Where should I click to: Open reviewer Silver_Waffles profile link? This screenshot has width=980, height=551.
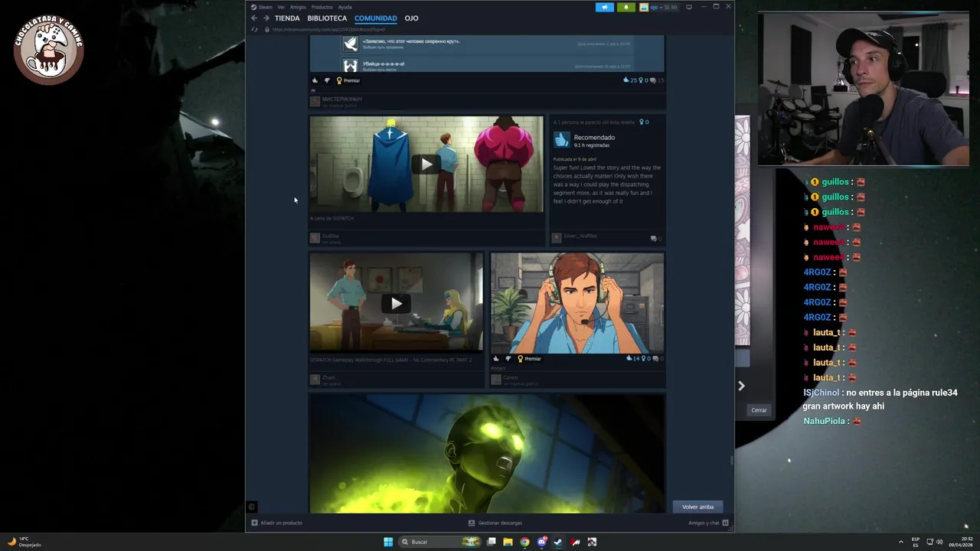pyautogui.click(x=580, y=236)
